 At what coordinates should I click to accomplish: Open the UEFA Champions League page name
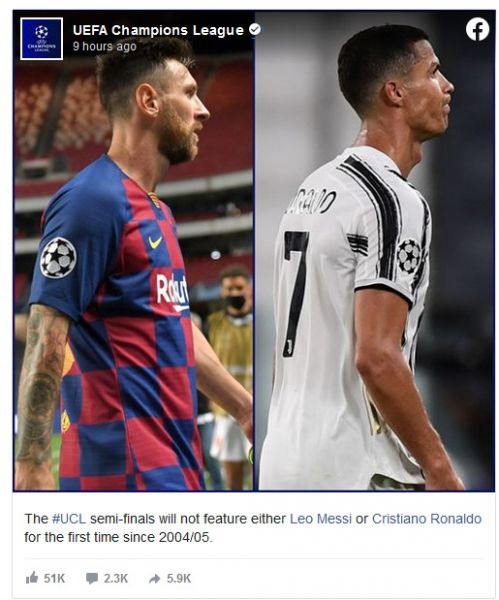coord(158,30)
